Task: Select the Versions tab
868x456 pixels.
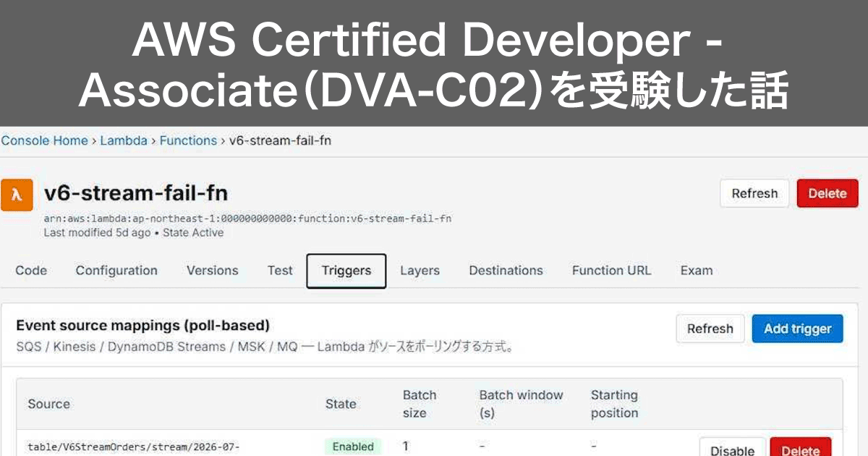Action: [212, 271]
